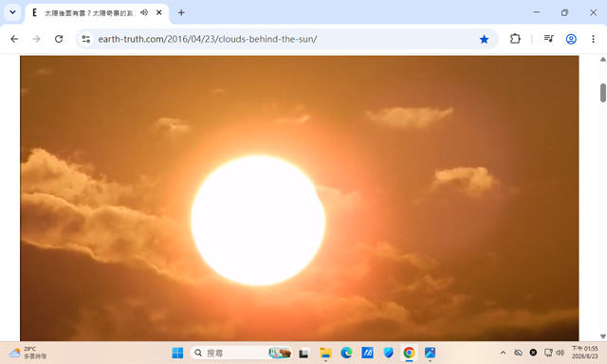
Task: Show hidden system tray icons
Action: 503,353
